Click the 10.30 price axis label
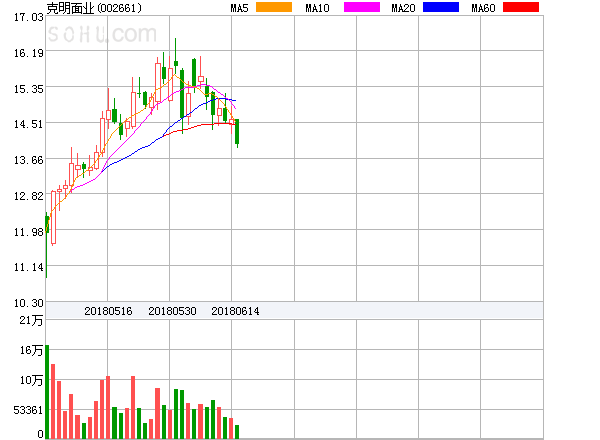The height and width of the screenshot is (440, 600). point(29,303)
